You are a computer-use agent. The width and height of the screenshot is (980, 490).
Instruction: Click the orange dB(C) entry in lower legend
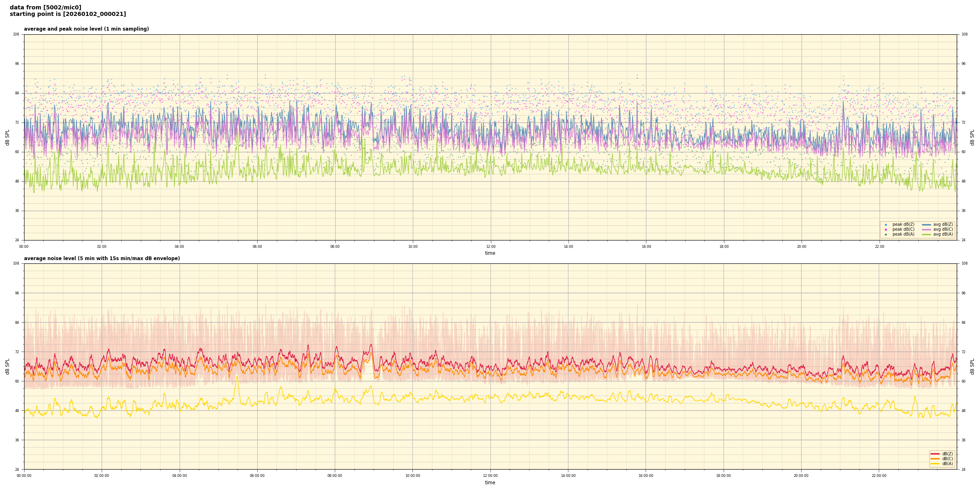point(935,459)
